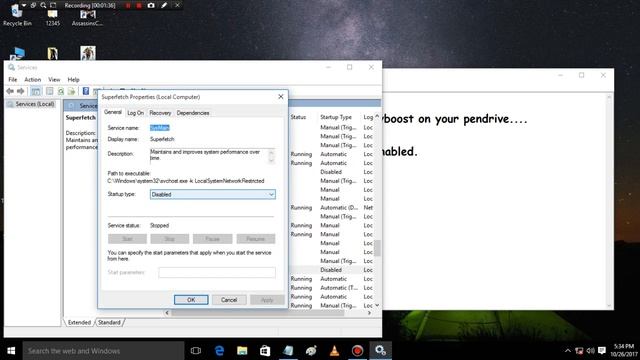Click the Resume service button
The height and width of the screenshot is (360, 640).
256,239
